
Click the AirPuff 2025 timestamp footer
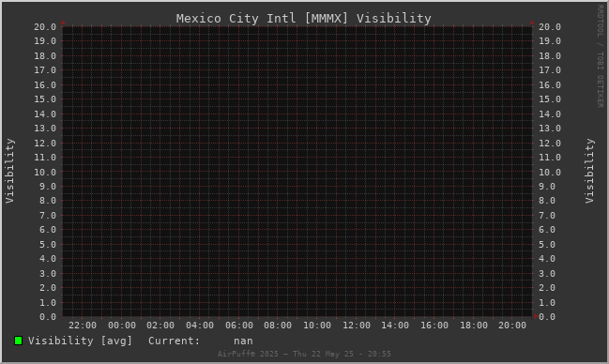304,354
